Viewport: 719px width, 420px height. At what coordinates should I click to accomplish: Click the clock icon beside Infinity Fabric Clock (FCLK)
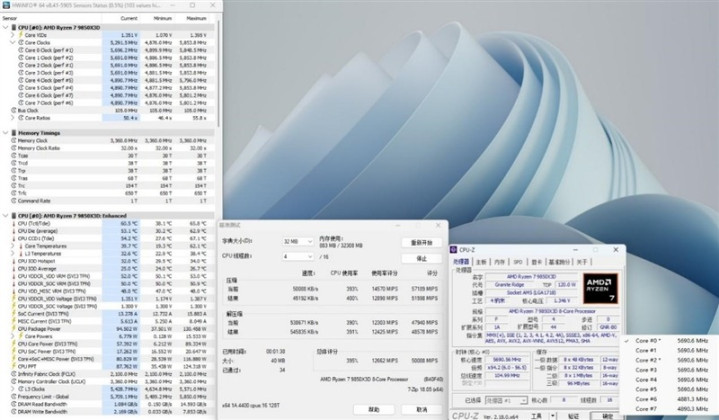(14, 374)
